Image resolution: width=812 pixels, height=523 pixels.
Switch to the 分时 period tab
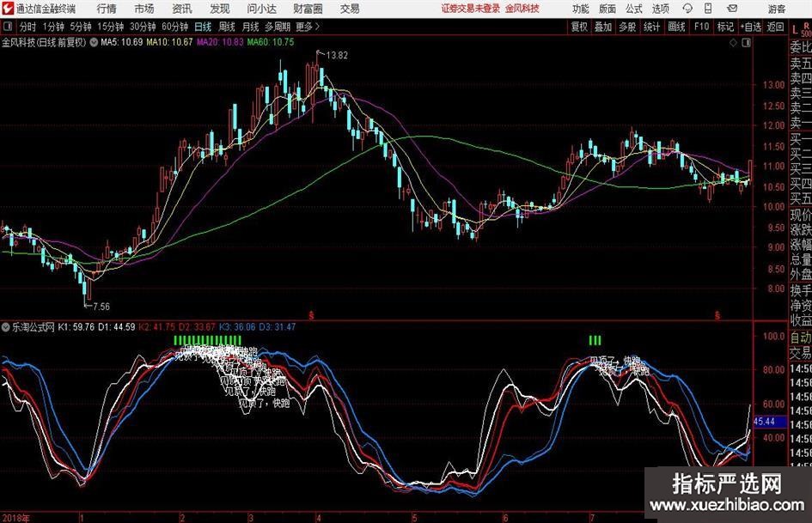point(28,27)
